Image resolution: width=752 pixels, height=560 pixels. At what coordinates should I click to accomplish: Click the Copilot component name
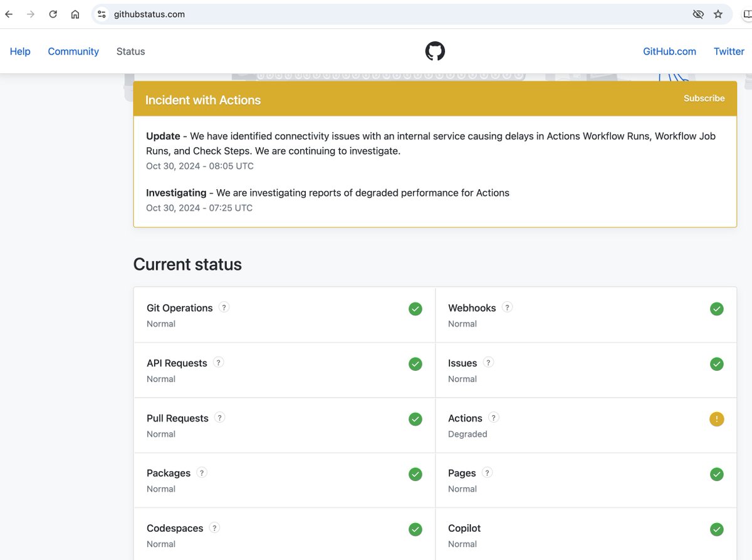pos(464,529)
